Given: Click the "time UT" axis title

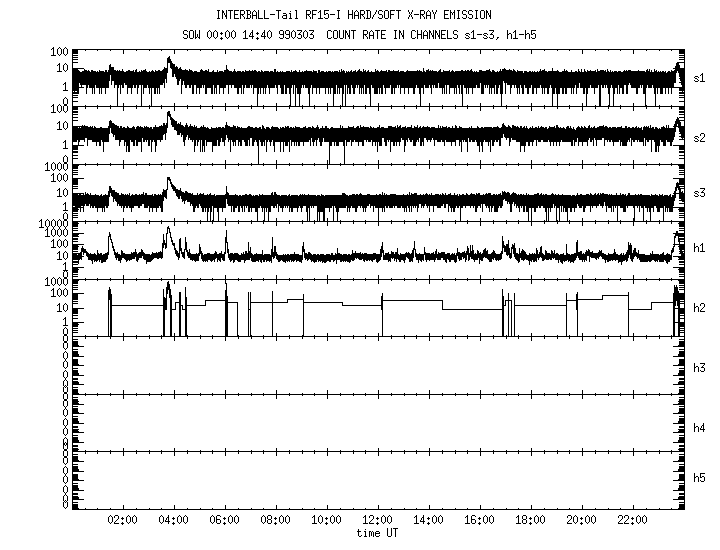Looking at the screenshot, I should pyautogui.click(x=378, y=534).
